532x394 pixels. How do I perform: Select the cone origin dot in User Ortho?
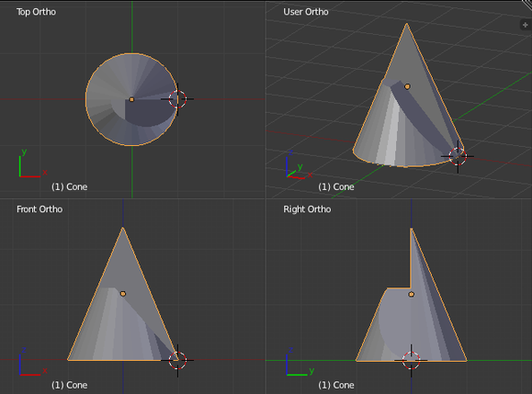407,86
